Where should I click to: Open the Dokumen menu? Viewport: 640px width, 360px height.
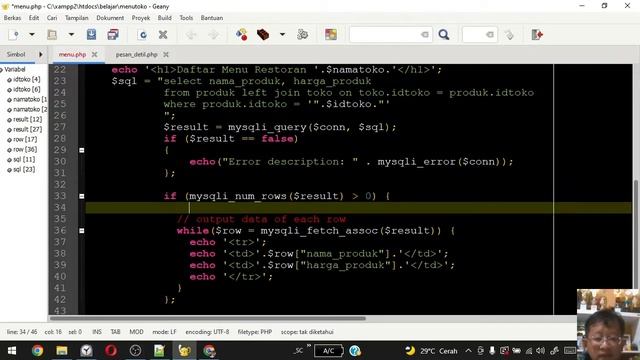click(x=110, y=18)
